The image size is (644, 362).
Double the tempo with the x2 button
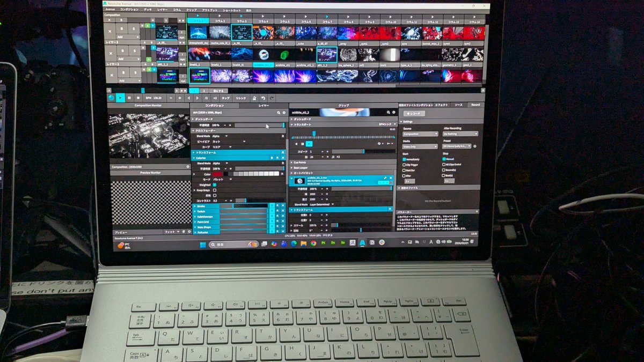click(215, 98)
